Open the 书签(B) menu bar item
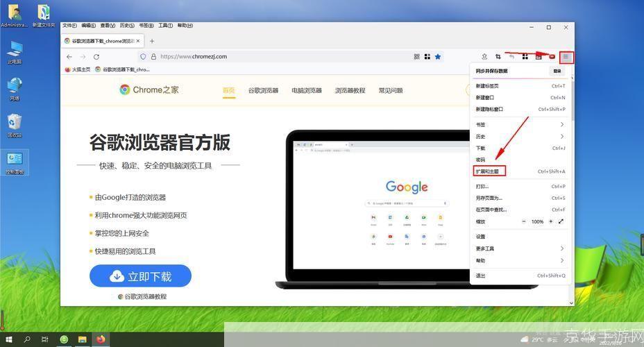The width and height of the screenshot is (644, 347). pos(146,26)
